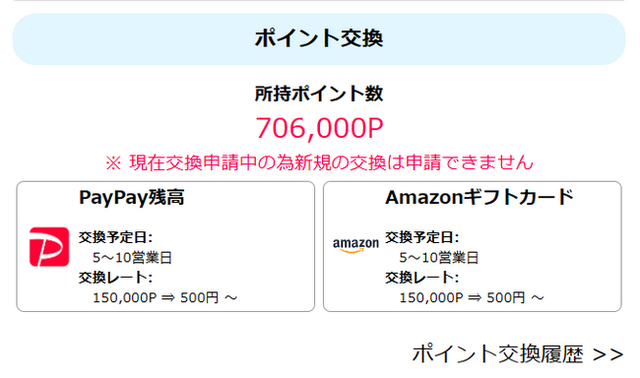Open the PayPay残高 exchange card
This screenshot has height=378, width=640.
pyautogui.click(x=165, y=247)
